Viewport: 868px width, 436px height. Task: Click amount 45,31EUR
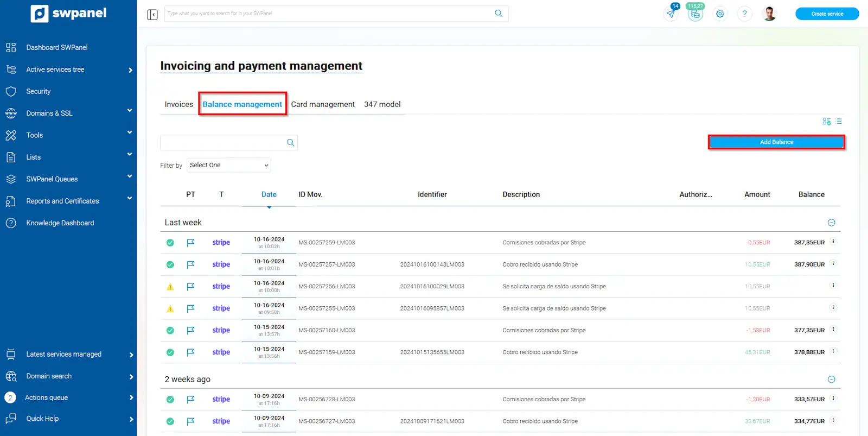(x=757, y=352)
